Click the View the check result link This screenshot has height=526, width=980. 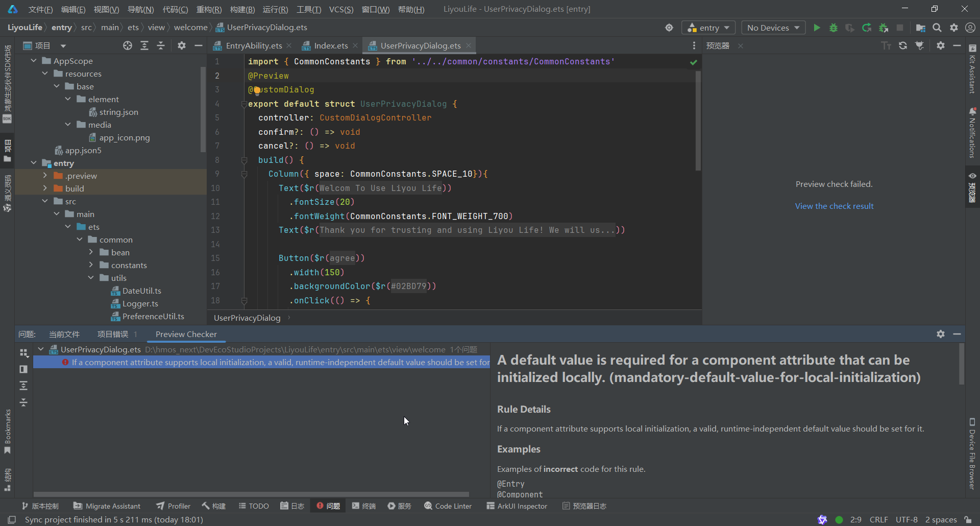tap(834, 206)
